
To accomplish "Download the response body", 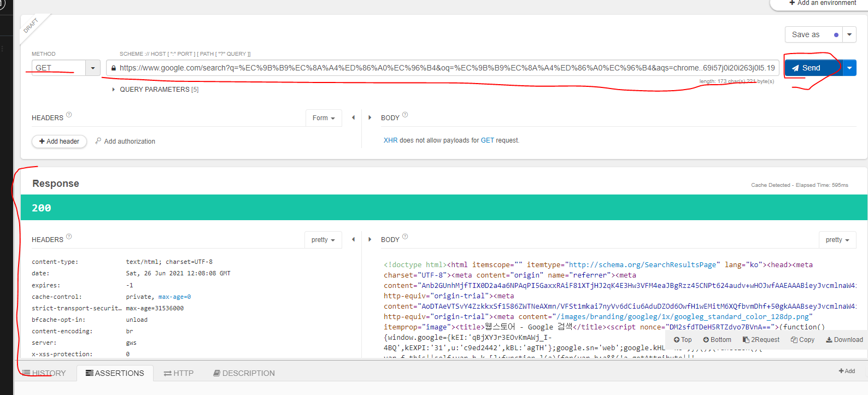I will 844,340.
